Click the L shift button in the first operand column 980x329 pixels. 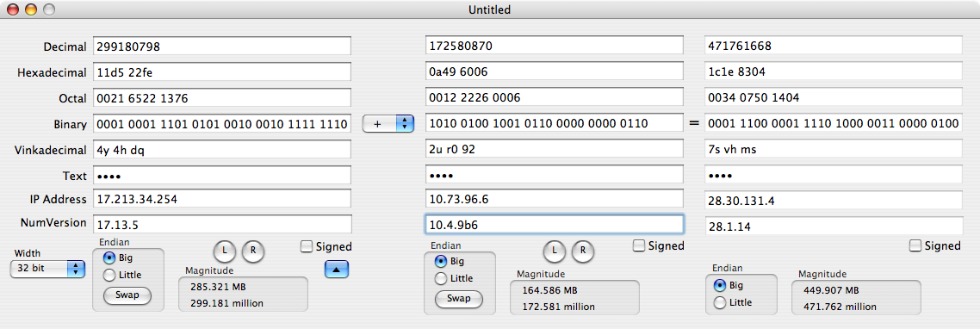(225, 251)
